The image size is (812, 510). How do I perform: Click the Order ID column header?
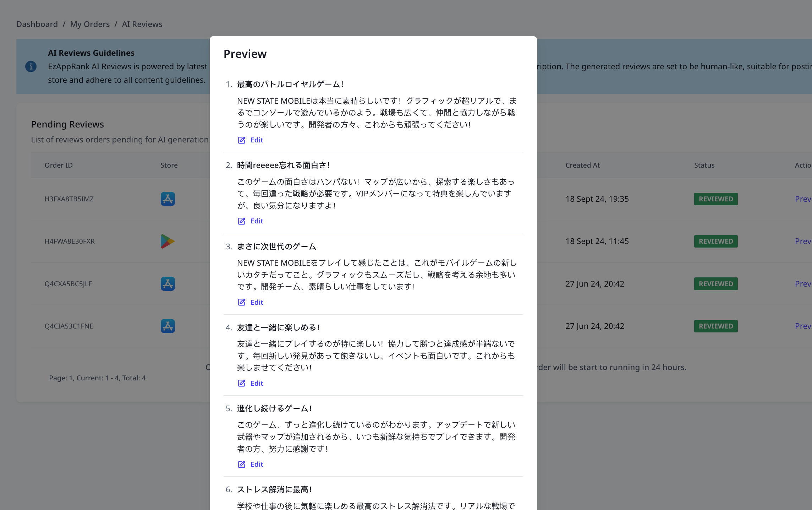coord(59,165)
